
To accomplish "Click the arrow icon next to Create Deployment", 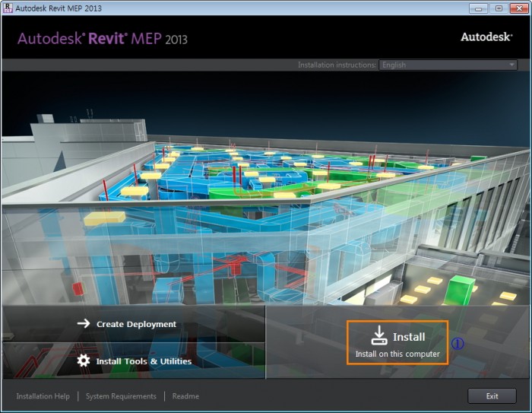I will coord(84,323).
